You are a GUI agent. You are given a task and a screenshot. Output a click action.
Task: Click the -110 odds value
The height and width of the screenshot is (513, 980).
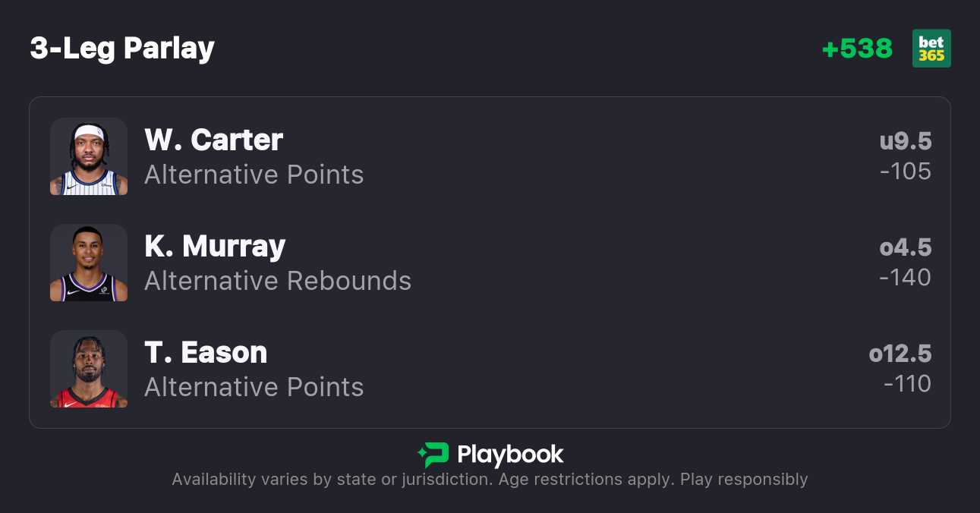click(907, 384)
